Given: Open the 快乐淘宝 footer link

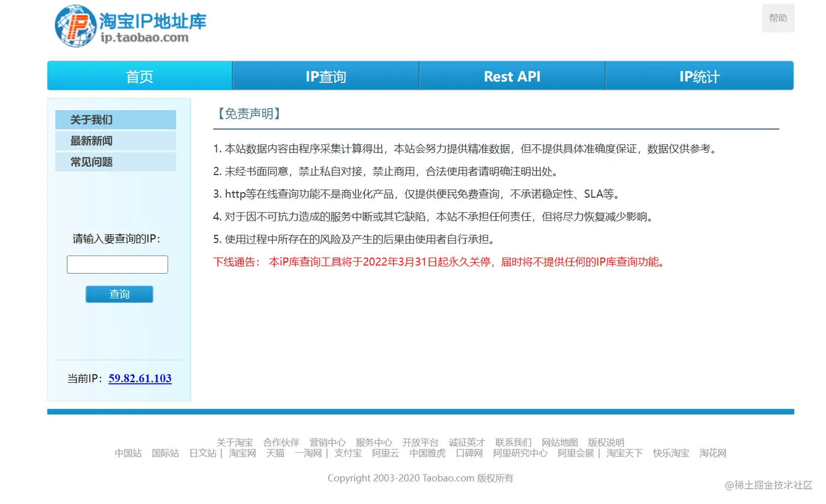Looking at the screenshot, I should [x=671, y=453].
